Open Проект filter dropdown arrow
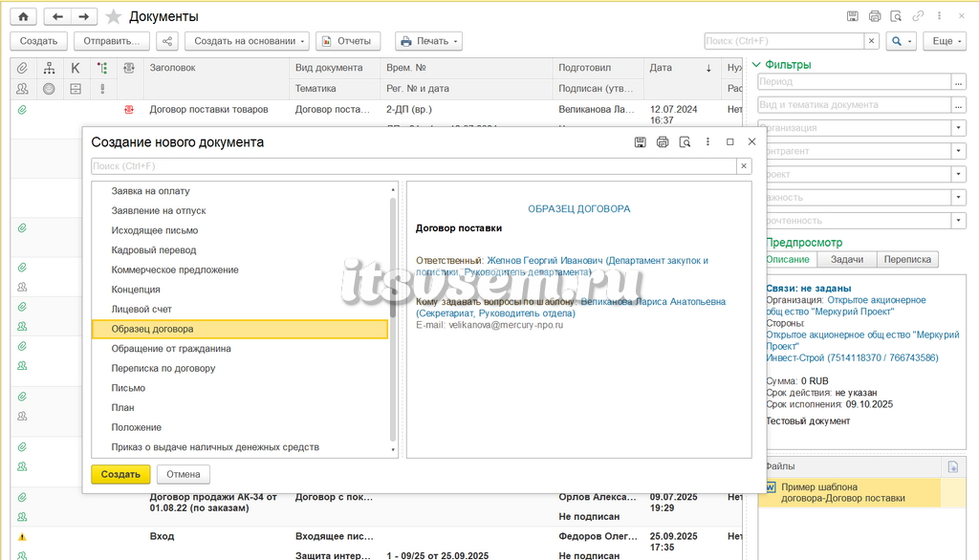Image resolution: width=979 pixels, height=560 pixels. (958, 174)
